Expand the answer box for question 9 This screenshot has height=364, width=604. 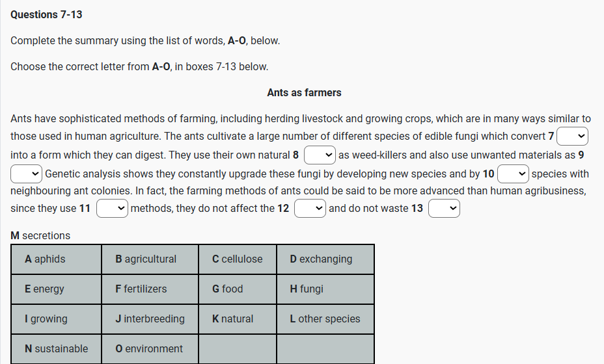coord(27,174)
